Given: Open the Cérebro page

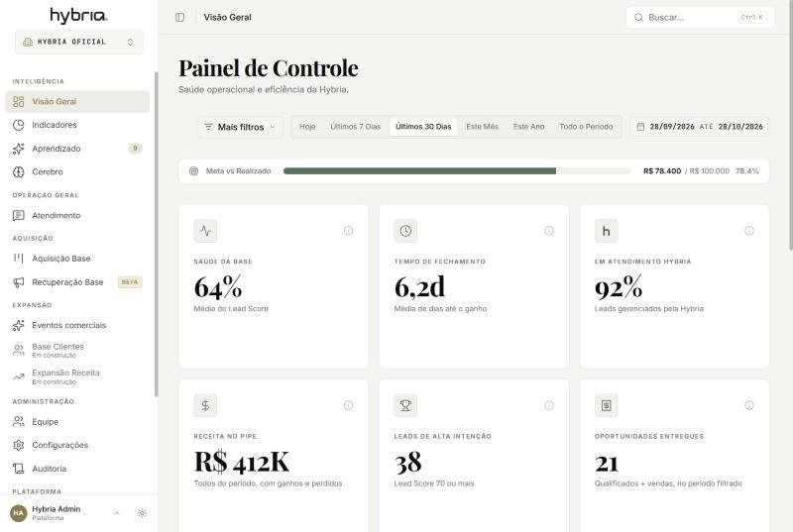Looking at the screenshot, I should 77,171.
